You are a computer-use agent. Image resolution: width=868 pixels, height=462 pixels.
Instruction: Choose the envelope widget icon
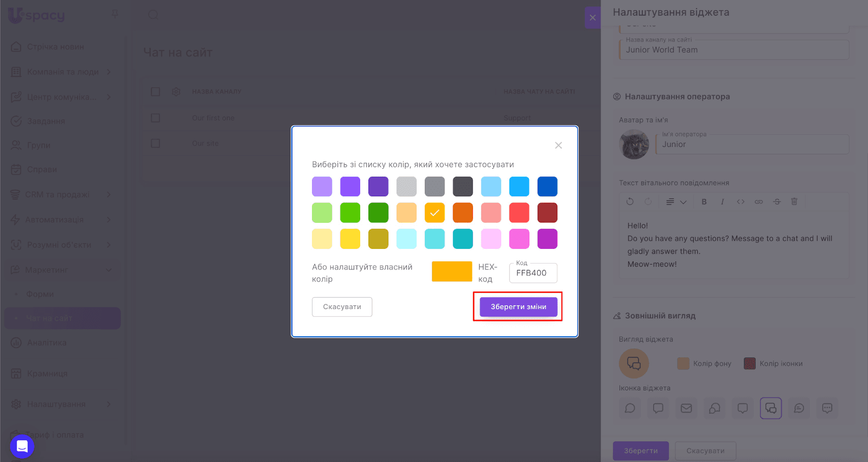pyautogui.click(x=686, y=408)
